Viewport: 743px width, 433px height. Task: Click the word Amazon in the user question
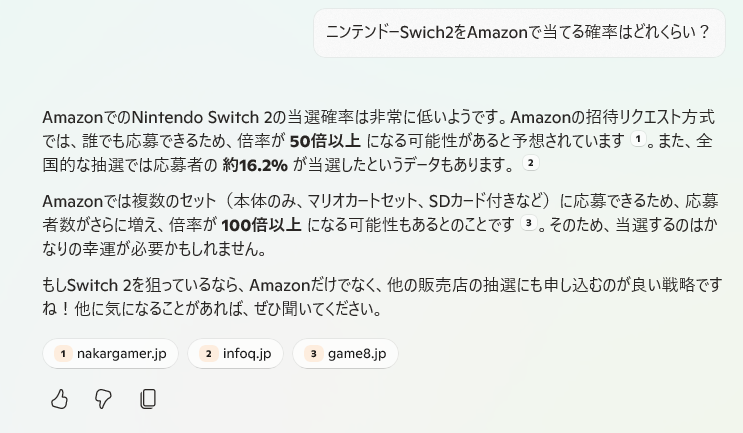point(497,32)
